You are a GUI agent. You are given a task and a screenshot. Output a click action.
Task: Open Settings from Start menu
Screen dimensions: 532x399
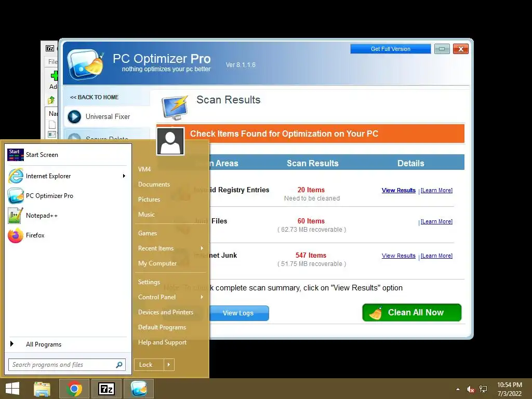(x=149, y=282)
